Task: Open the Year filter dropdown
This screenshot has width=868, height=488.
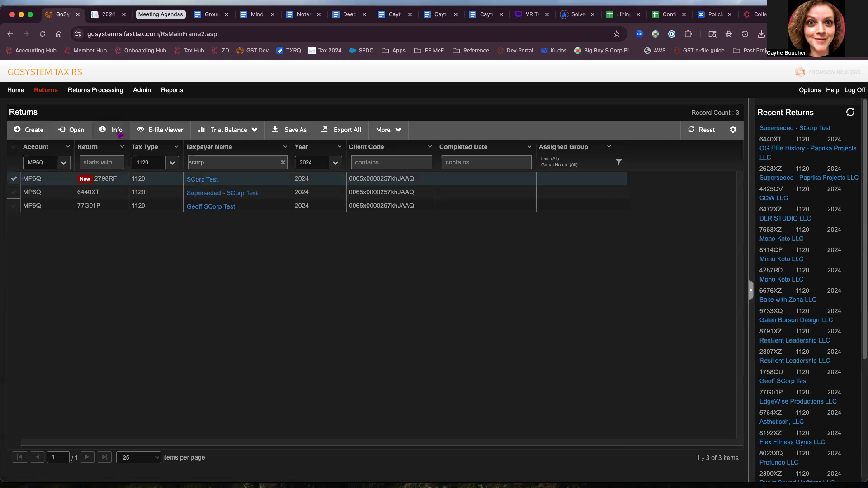Action: point(335,163)
